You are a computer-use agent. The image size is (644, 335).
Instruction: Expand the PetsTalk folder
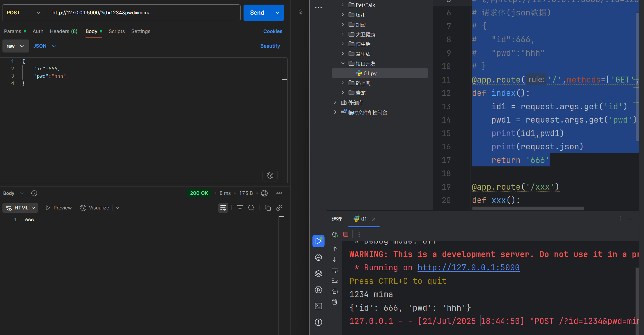pyautogui.click(x=343, y=5)
